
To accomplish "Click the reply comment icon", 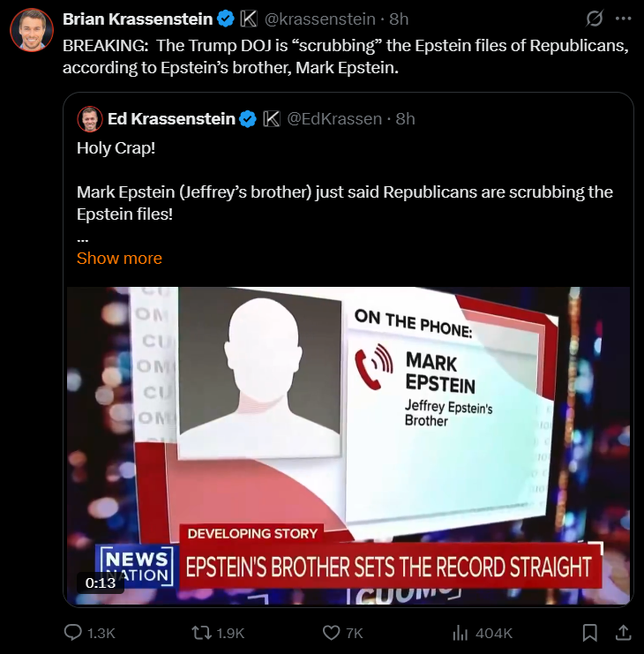I will click(x=72, y=632).
